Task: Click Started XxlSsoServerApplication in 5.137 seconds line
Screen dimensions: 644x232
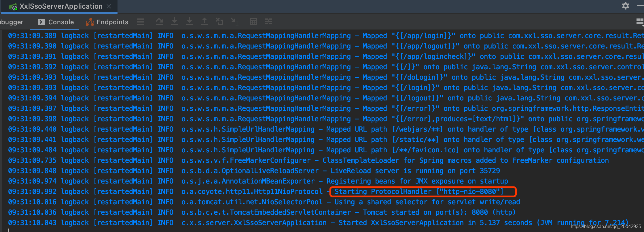Action: coord(318,223)
